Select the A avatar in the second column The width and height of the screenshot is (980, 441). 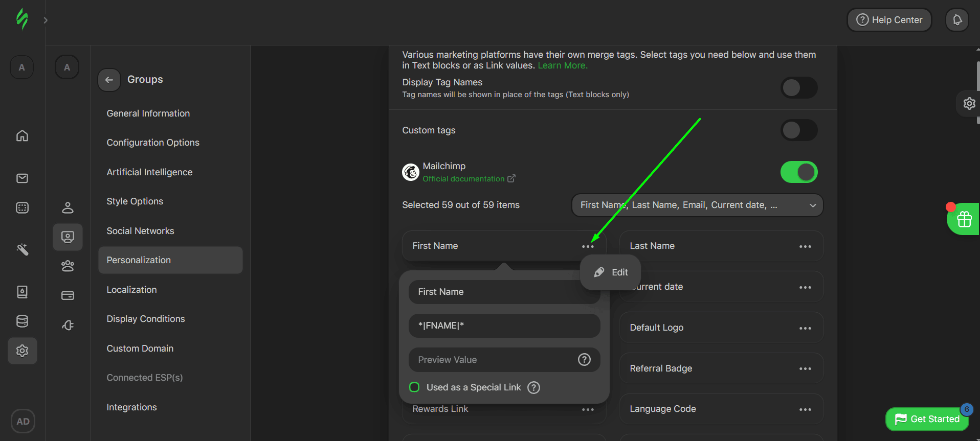point(67,67)
